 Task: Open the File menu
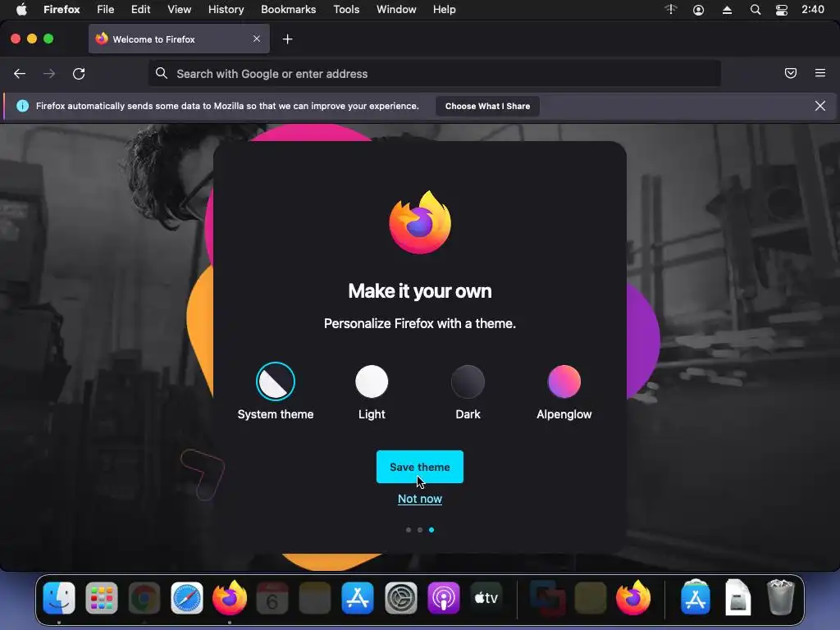[x=106, y=10]
